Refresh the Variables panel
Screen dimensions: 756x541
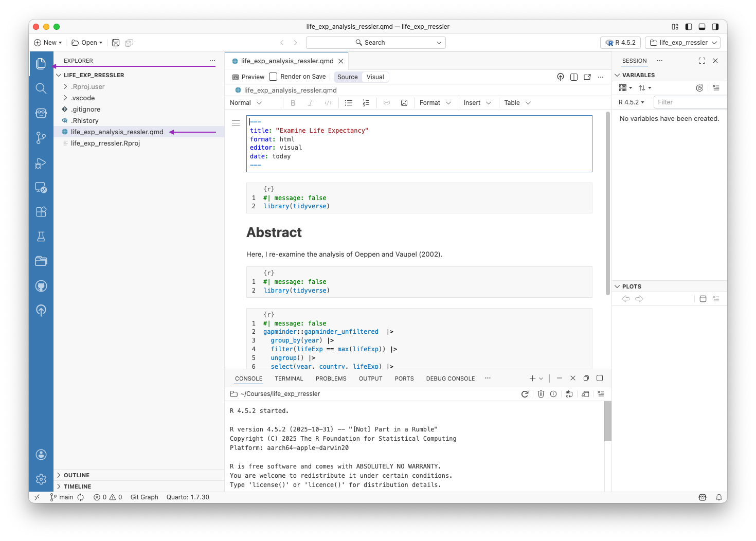pos(699,87)
